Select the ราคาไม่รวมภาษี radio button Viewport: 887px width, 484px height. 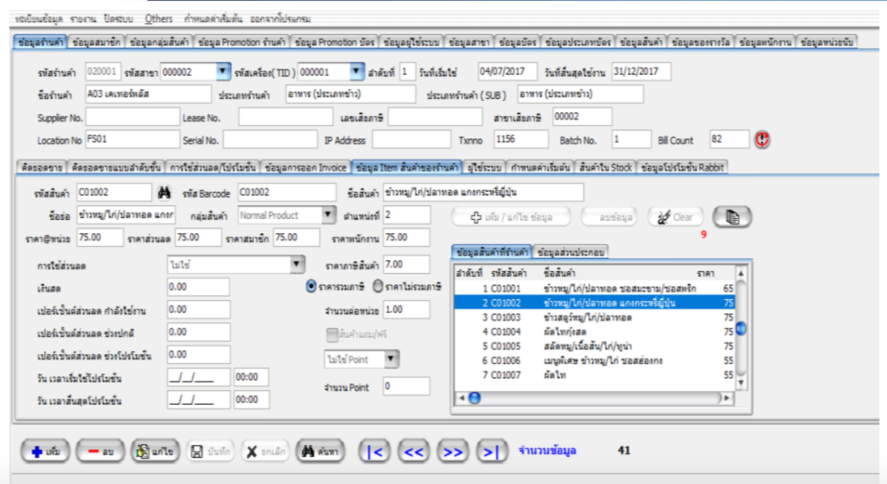point(378,286)
